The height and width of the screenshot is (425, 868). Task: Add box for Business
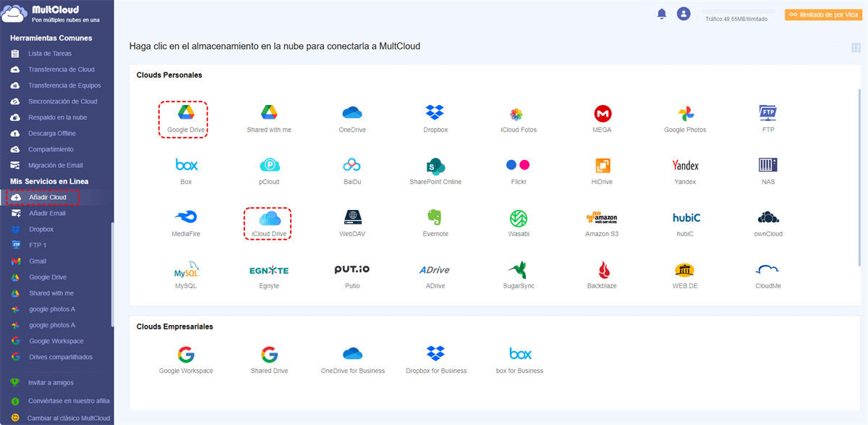(520, 360)
